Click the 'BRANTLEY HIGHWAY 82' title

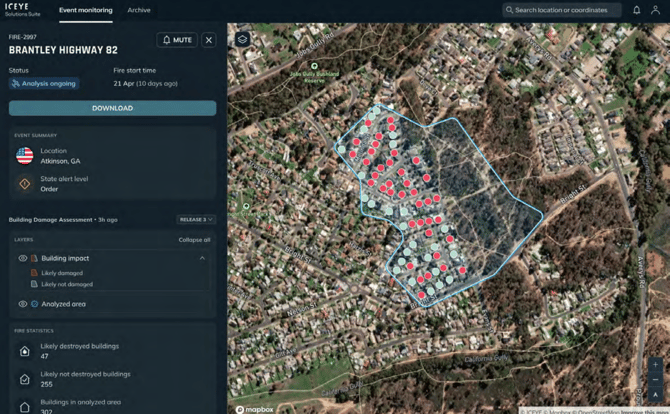coord(63,50)
